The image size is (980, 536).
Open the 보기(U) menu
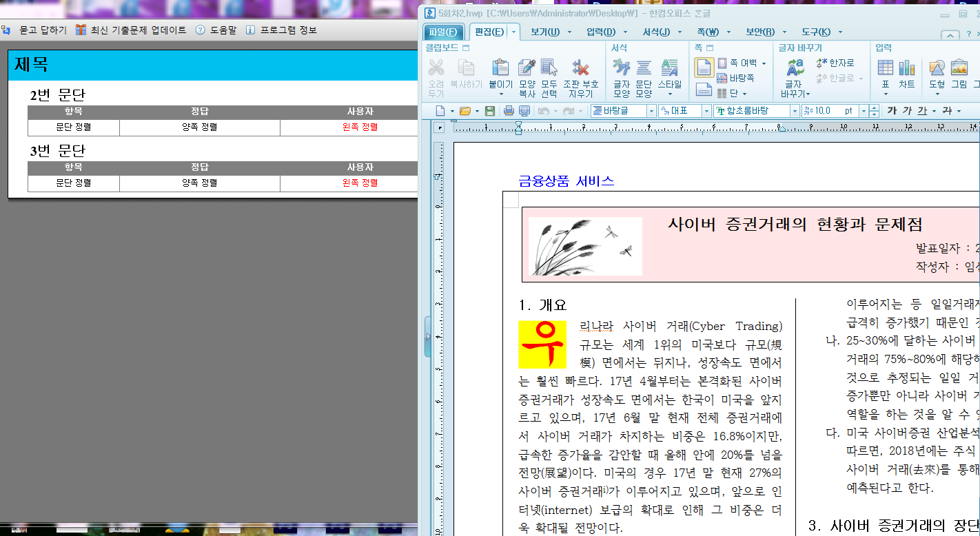(x=544, y=32)
